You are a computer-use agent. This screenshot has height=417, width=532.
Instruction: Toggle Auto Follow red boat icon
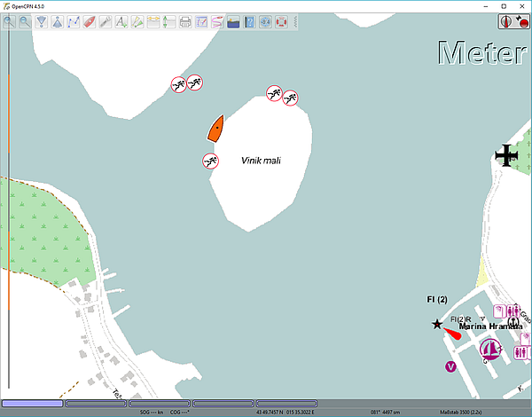coord(90,22)
